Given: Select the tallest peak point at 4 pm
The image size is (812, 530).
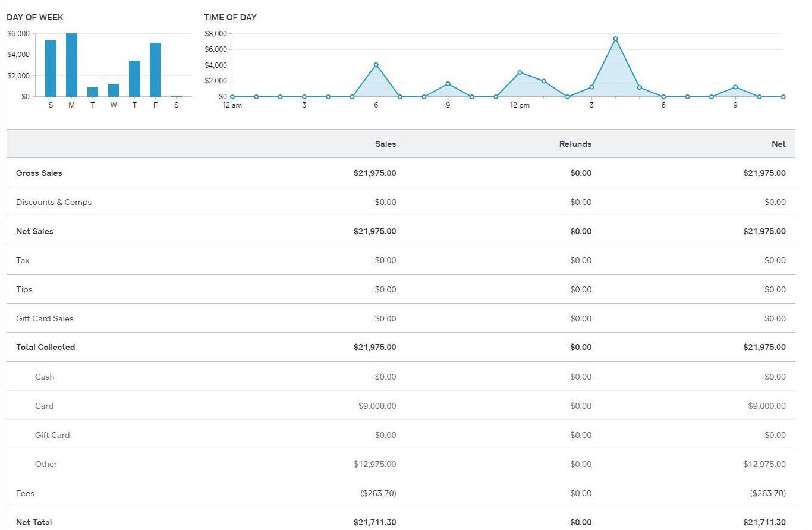Looking at the screenshot, I should (x=615, y=39).
